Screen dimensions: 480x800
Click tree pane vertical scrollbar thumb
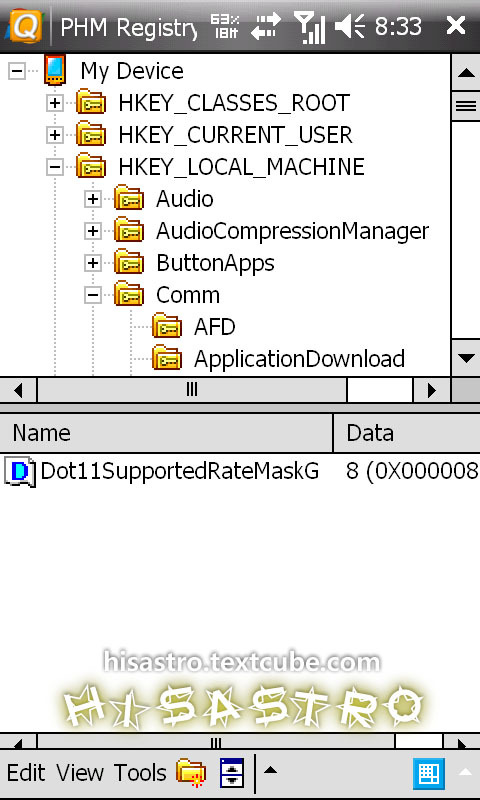tap(466, 106)
